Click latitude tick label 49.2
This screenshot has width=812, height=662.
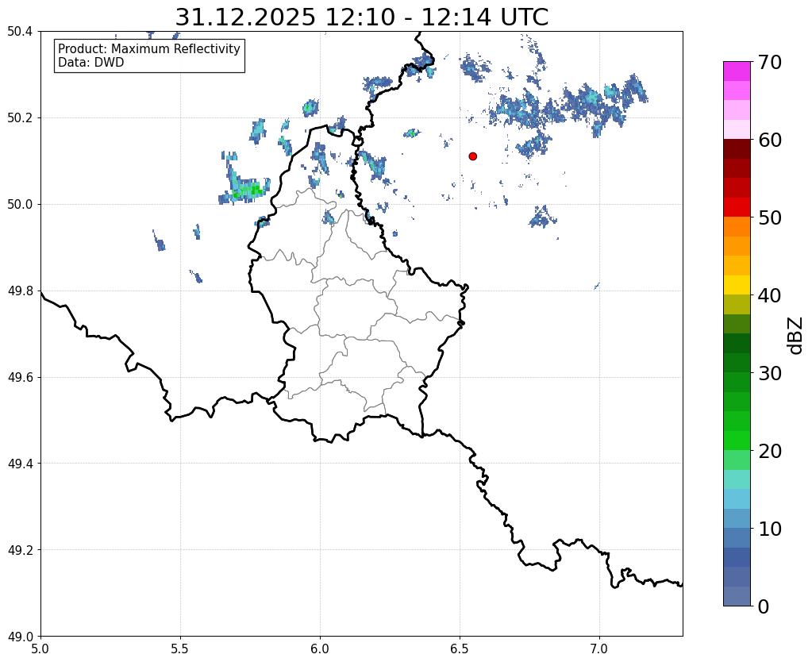click(20, 550)
